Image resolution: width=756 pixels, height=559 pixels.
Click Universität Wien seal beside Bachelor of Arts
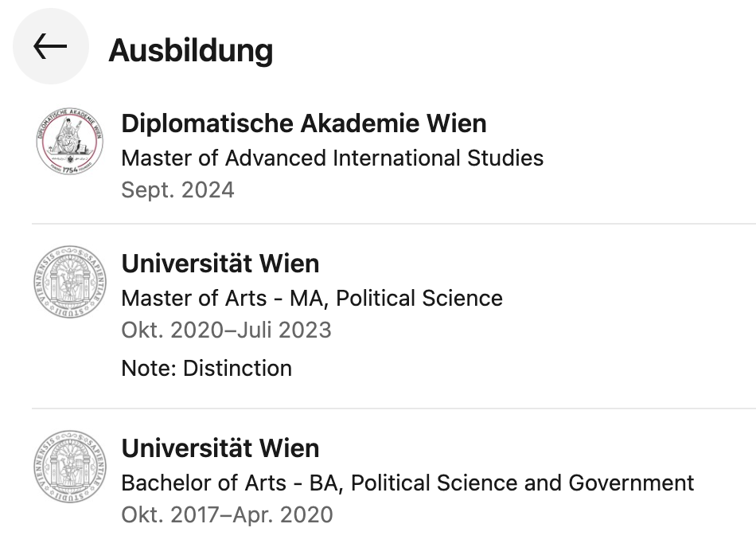pyautogui.click(x=70, y=465)
